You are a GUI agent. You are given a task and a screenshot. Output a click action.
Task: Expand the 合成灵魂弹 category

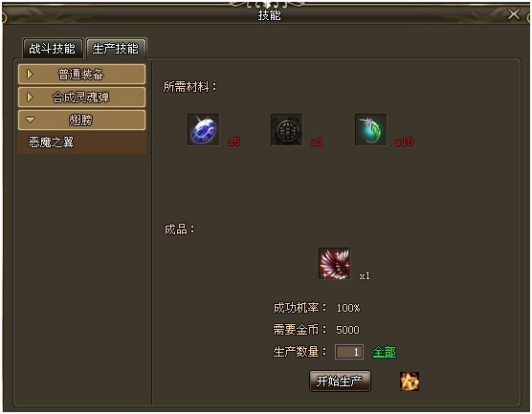pyautogui.click(x=81, y=98)
